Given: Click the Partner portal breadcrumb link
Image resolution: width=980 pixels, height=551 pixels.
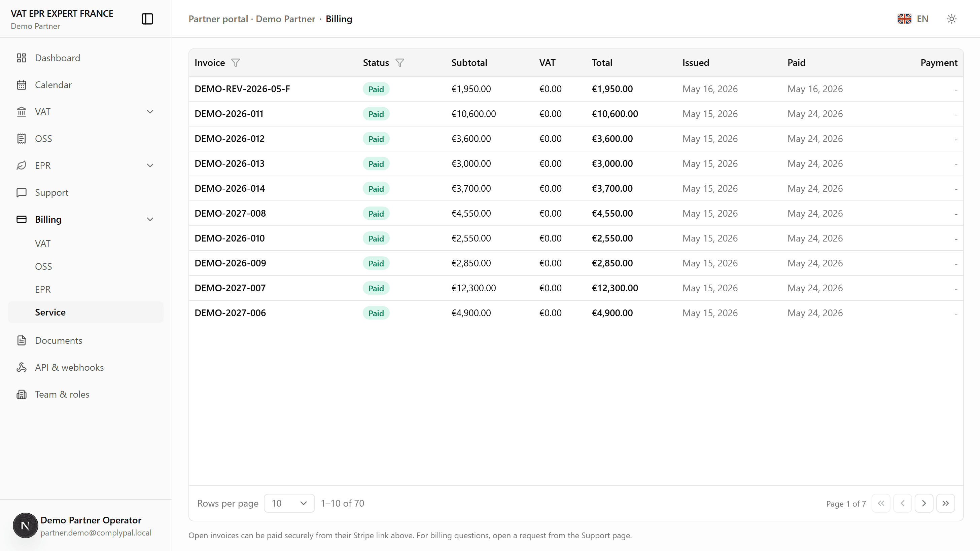Looking at the screenshot, I should [218, 19].
